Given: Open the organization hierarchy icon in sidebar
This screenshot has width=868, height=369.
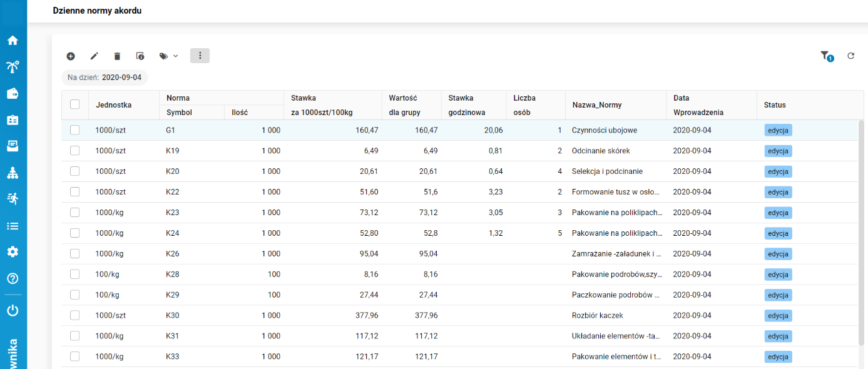Looking at the screenshot, I should pyautogui.click(x=13, y=173).
